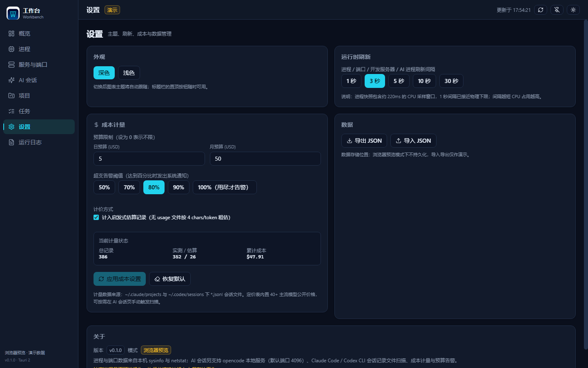Open the 概览 page
Viewport: 588px width, 368px height.
[x=39, y=34]
